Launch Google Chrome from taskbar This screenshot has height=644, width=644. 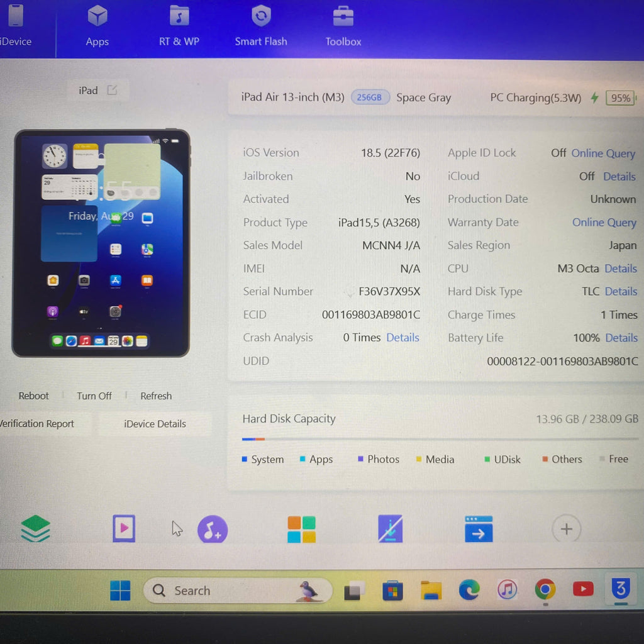545,589
